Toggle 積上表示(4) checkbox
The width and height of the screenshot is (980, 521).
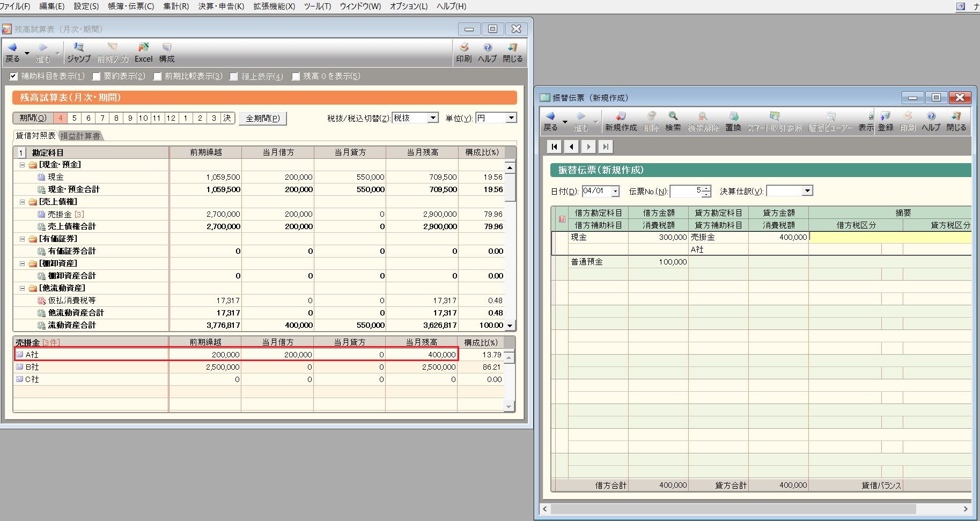pyautogui.click(x=234, y=76)
